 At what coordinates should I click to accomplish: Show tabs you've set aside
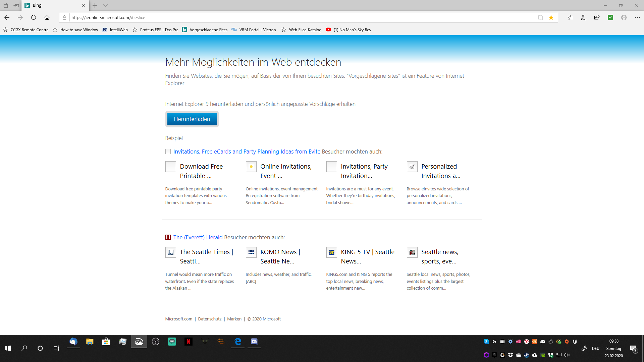pos(5,5)
